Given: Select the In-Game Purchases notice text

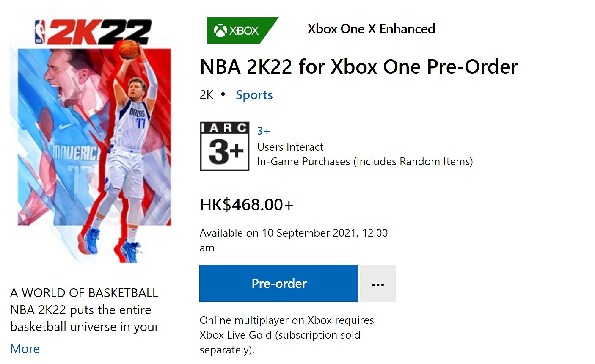Looking at the screenshot, I should [x=365, y=161].
